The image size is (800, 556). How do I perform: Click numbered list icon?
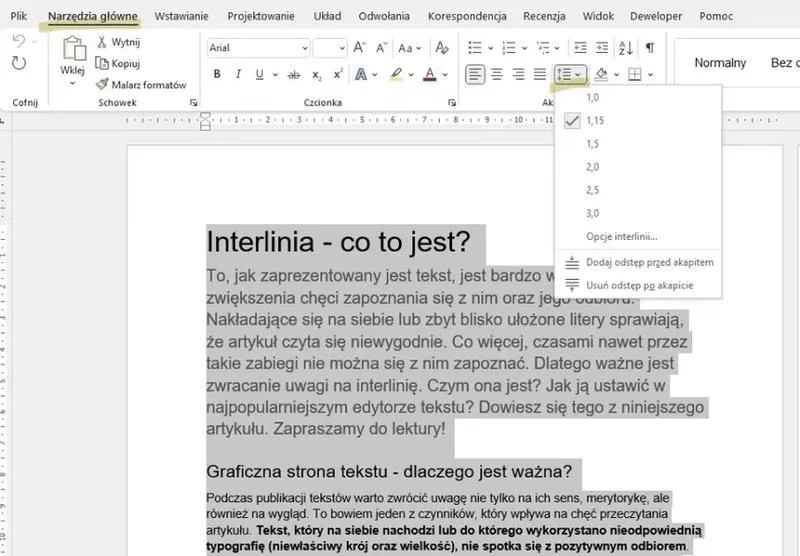(509, 48)
